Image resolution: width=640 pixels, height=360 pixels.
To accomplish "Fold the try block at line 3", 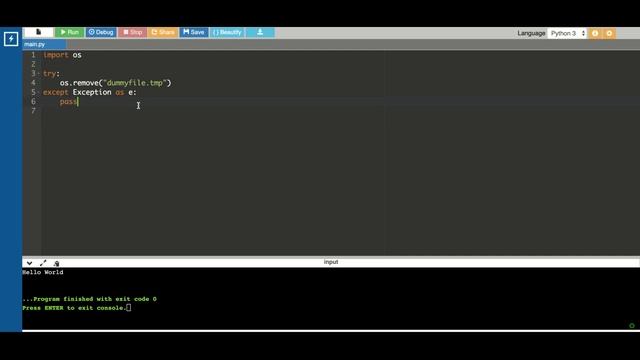I will click(x=39, y=74).
